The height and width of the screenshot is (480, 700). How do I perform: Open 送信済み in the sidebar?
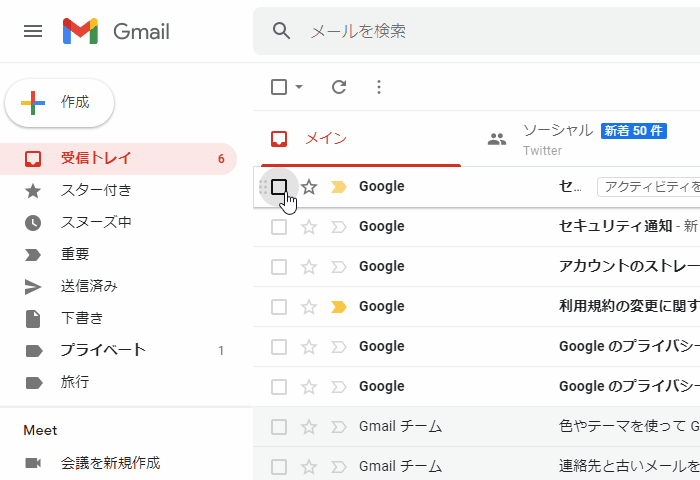[x=118, y=286]
